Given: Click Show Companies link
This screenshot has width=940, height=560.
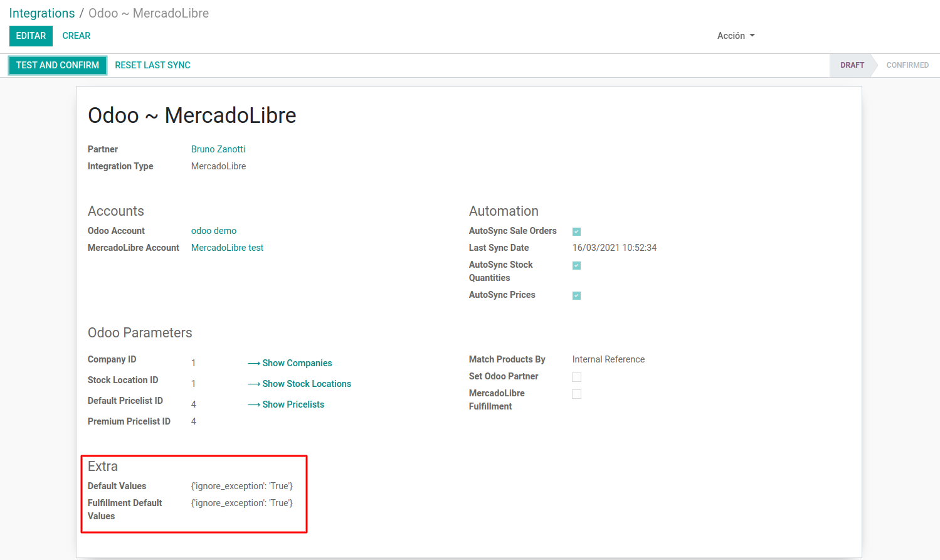Looking at the screenshot, I should (x=290, y=363).
